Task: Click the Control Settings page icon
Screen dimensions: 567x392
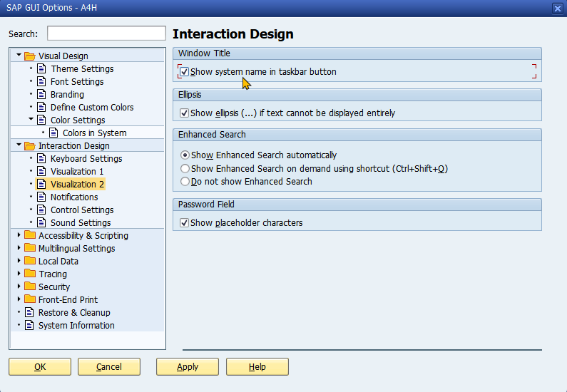Action: click(41, 210)
